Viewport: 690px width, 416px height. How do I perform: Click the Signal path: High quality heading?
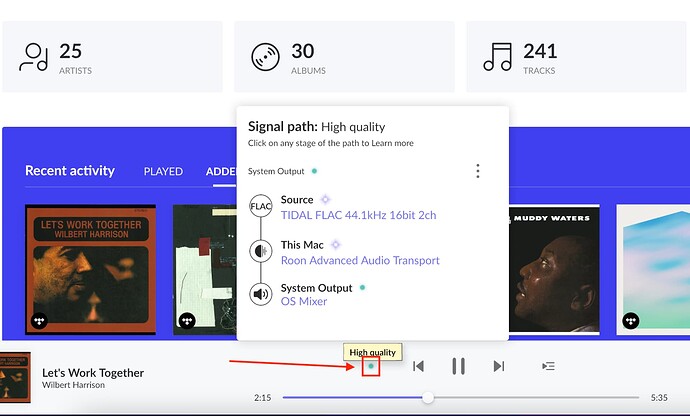[316, 127]
